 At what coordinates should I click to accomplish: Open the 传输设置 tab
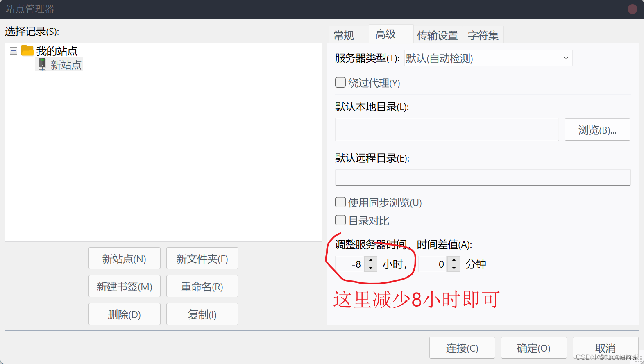438,36
